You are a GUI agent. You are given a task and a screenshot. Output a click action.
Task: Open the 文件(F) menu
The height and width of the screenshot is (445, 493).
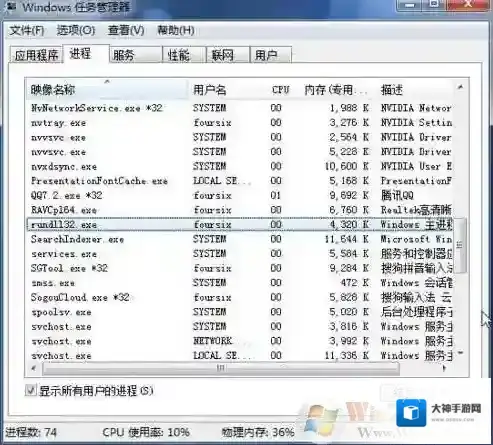coord(26,31)
